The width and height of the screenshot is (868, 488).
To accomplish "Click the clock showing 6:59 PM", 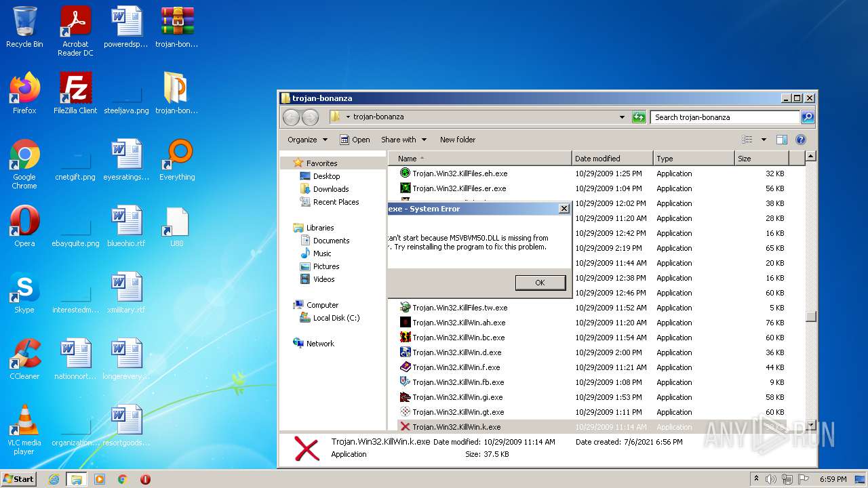I will pyautogui.click(x=832, y=479).
